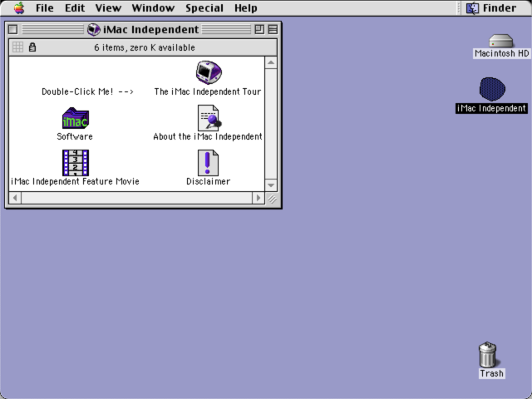Select the Disclaimer document icon
532x399 pixels.
coord(208,163)
